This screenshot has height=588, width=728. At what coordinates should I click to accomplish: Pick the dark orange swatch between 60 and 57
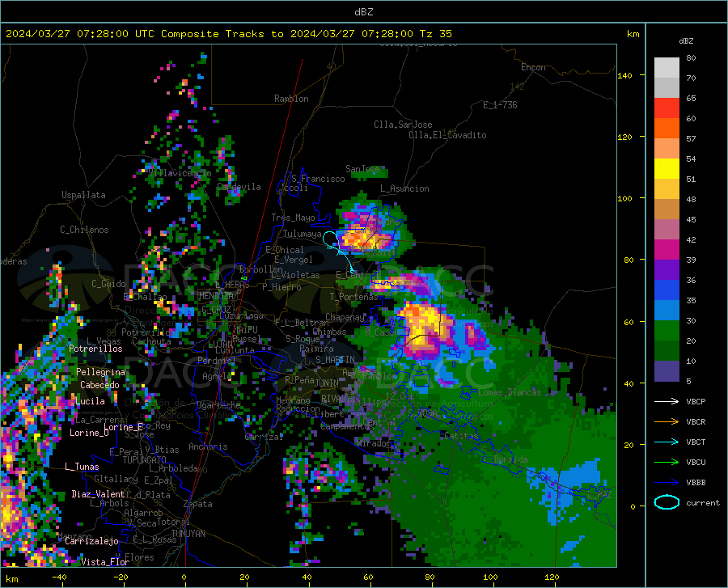click(667, 129)
